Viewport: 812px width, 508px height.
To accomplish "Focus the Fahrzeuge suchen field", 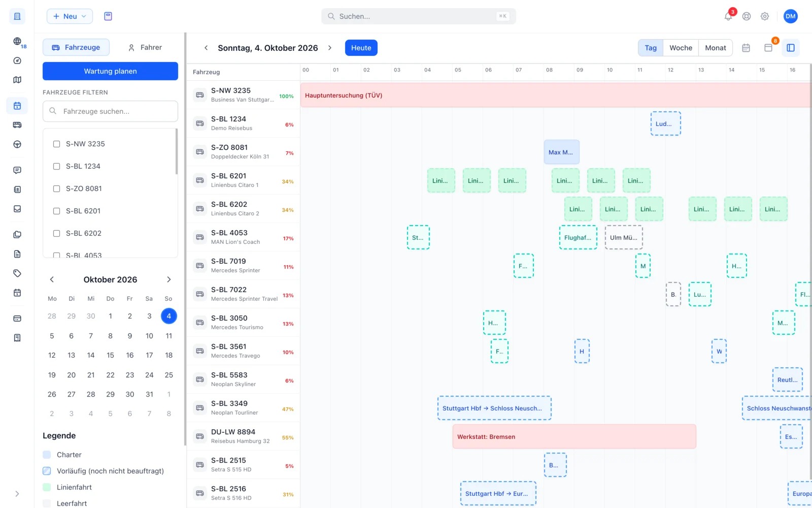I will (x=110, y=111).
